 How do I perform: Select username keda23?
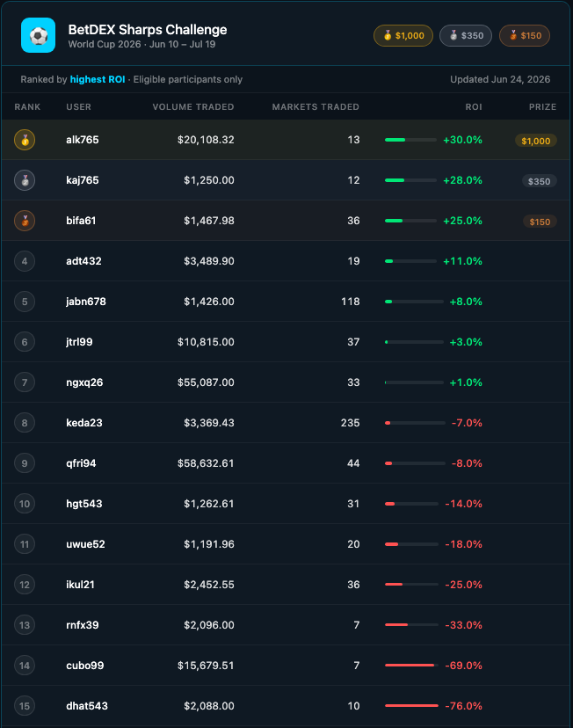pyautogui.click(x=84, y=423)
